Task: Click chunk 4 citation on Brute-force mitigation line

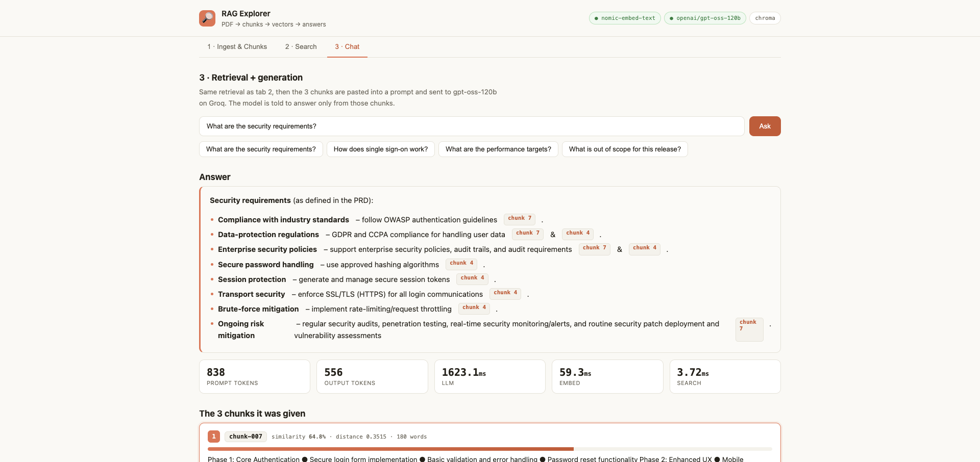Action: click(474, 308)
